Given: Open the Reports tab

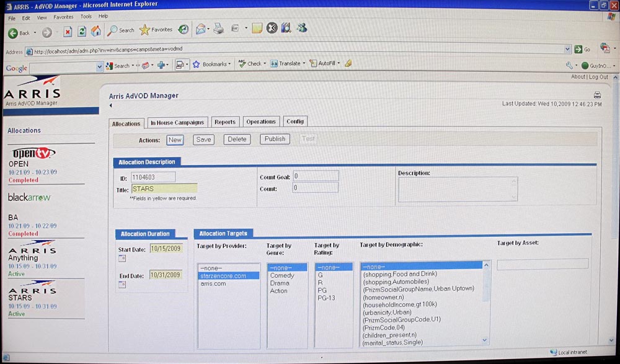Looking at the screenshot, I should (x=224, y=122).
